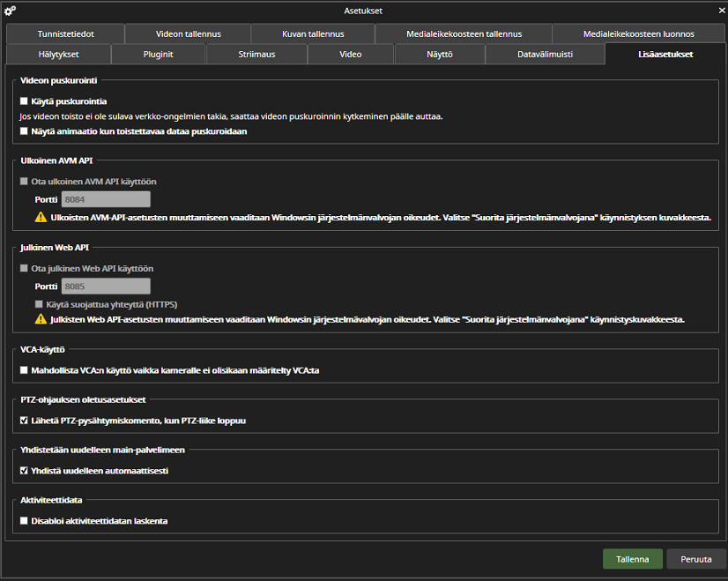Click the Ulkoinen AVM API heading
Viewport: 728px width, 581px height.
[56, 160]
